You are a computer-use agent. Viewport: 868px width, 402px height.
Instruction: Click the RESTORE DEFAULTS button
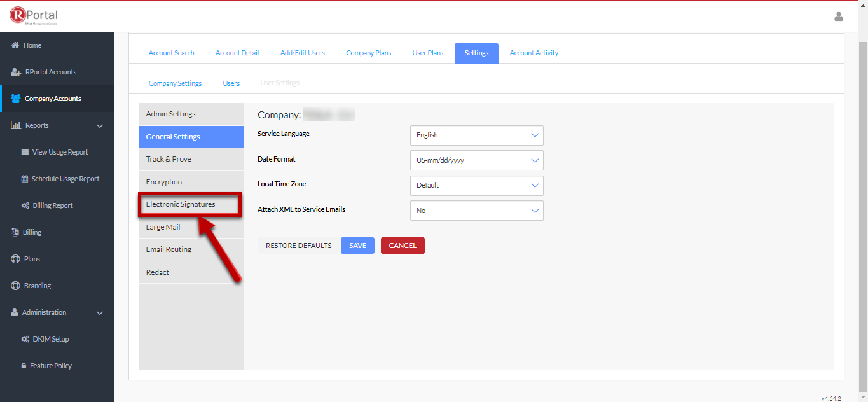point(299,246)
